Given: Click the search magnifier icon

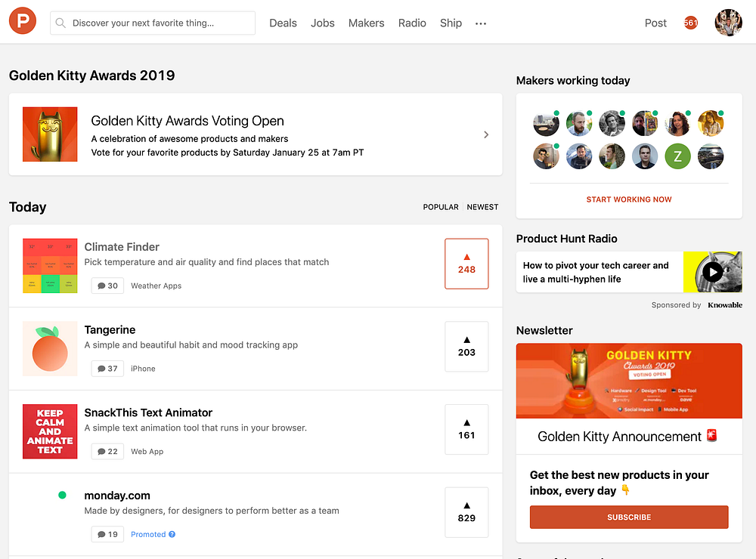Looking at the screenshot, I should tap(60, 23).
